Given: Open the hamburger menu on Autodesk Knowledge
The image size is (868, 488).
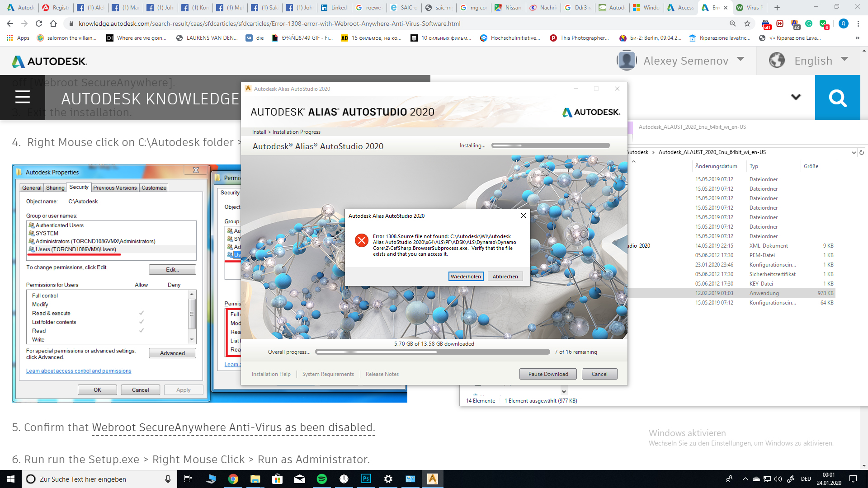Looking at the screenshot, I should click(23, 97).
